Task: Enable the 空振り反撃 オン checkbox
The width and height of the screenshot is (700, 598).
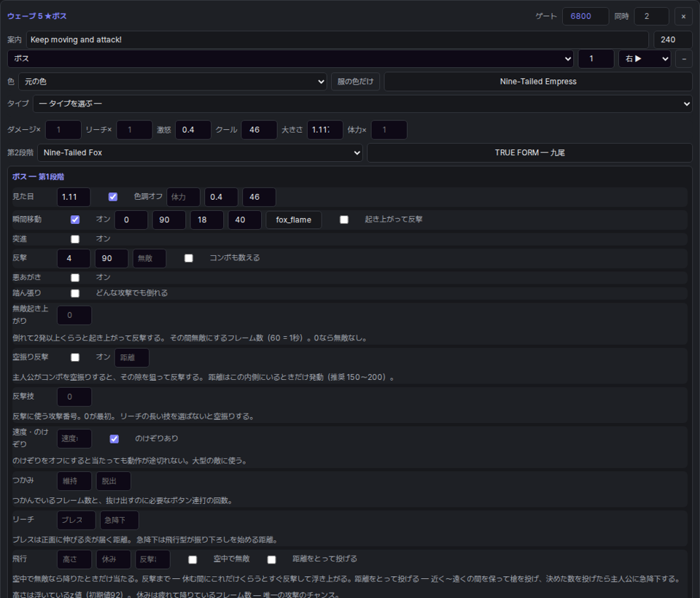Action: (x=75, y=357)
